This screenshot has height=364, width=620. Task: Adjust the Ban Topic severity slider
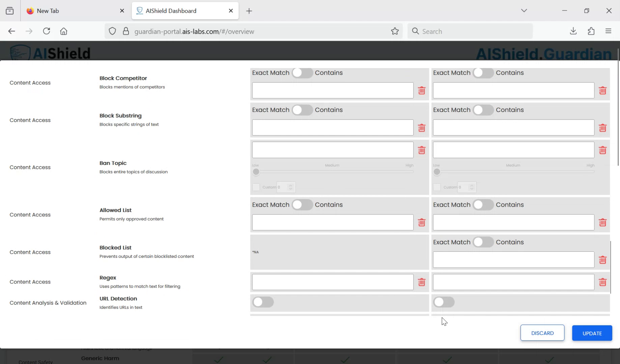pos(256,172)
